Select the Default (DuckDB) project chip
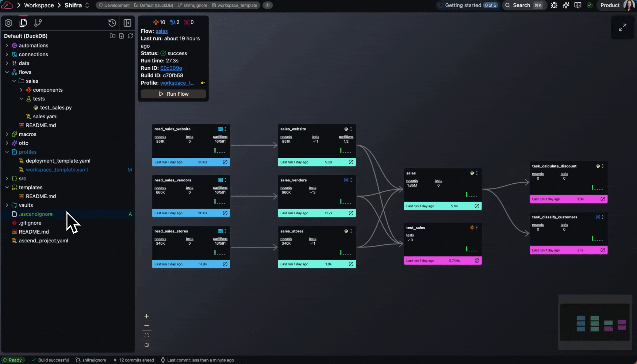Image resolution: width=637 pixels, height=364 pixels. tap(154, 5)
